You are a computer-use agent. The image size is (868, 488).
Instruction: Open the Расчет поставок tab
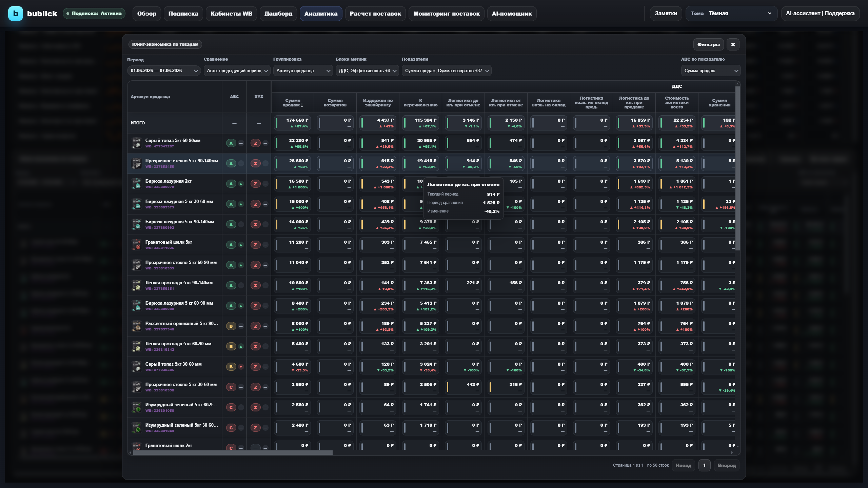375,14
